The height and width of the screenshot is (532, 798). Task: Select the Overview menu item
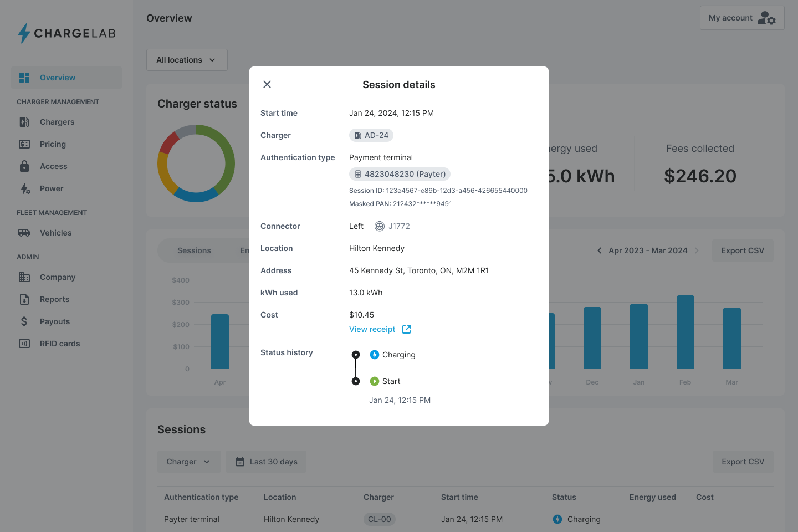click(66, 78)
